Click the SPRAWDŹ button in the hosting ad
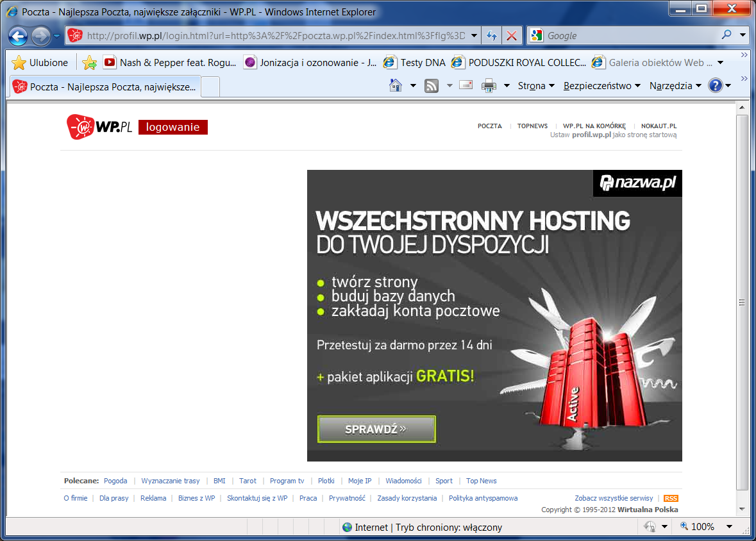The height and width of the screenshot is (541, 756). click(x=376, y=429)
